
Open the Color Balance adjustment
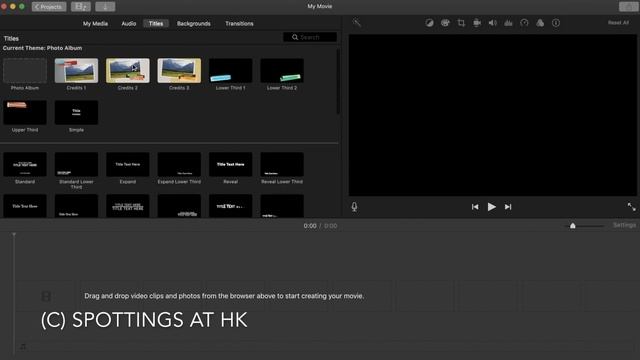429,23
